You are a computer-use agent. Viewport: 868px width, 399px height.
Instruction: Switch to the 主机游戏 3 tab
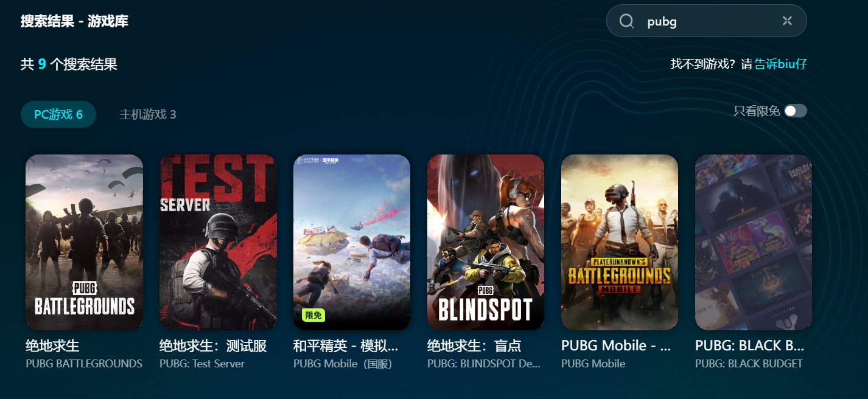click(148, 114)
